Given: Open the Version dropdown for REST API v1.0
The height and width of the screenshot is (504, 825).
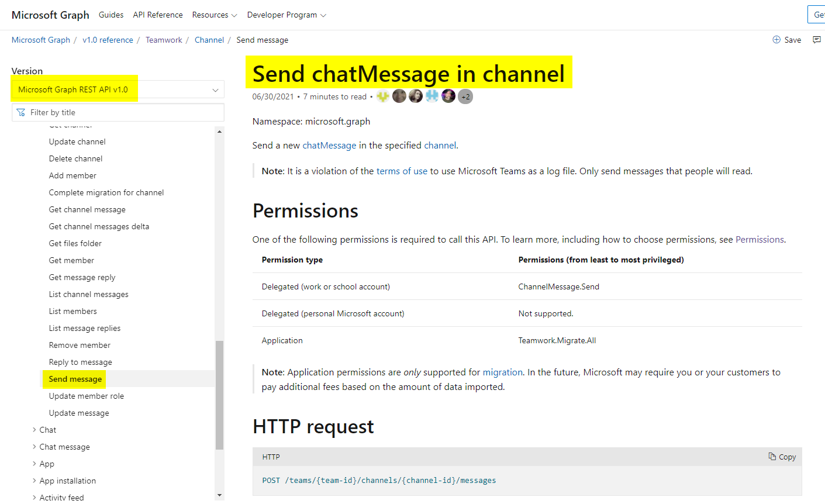Looking at the screenshot, I should [118, 89].
